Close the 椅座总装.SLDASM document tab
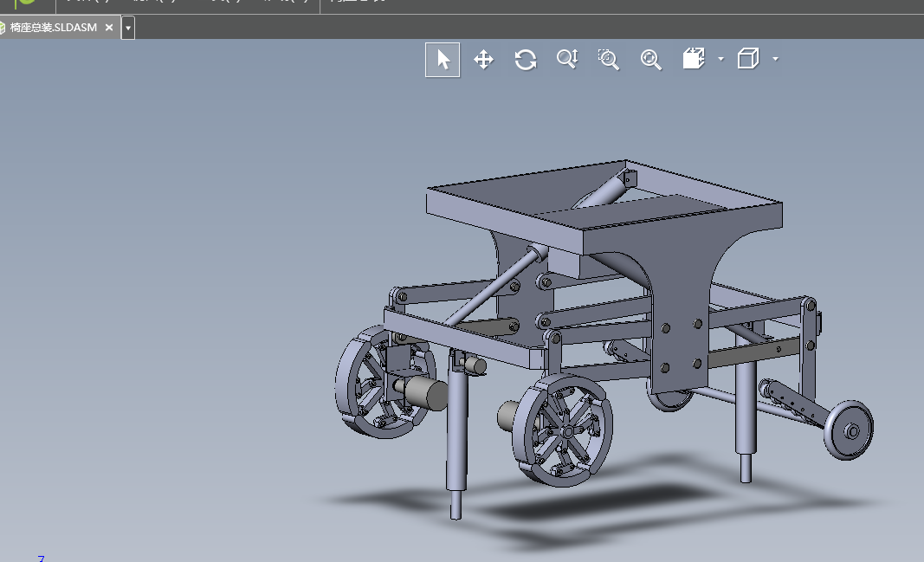Screen dimensions: 924x562 (x=109, y=28)
